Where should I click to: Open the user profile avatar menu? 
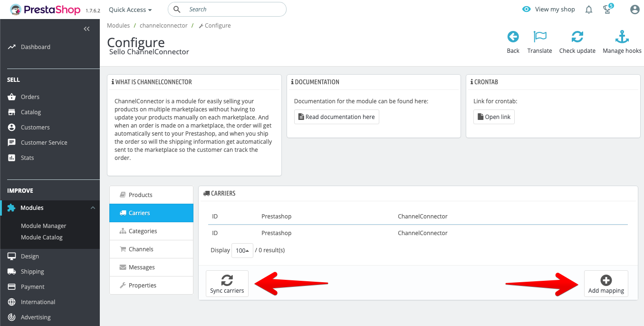click(x=634, y=10)
